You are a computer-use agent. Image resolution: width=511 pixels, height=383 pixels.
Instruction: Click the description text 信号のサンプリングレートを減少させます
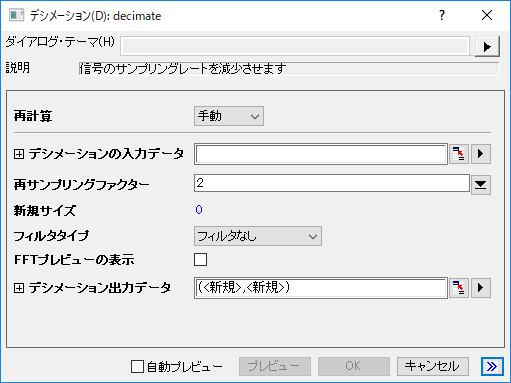[x=183, y=69]
